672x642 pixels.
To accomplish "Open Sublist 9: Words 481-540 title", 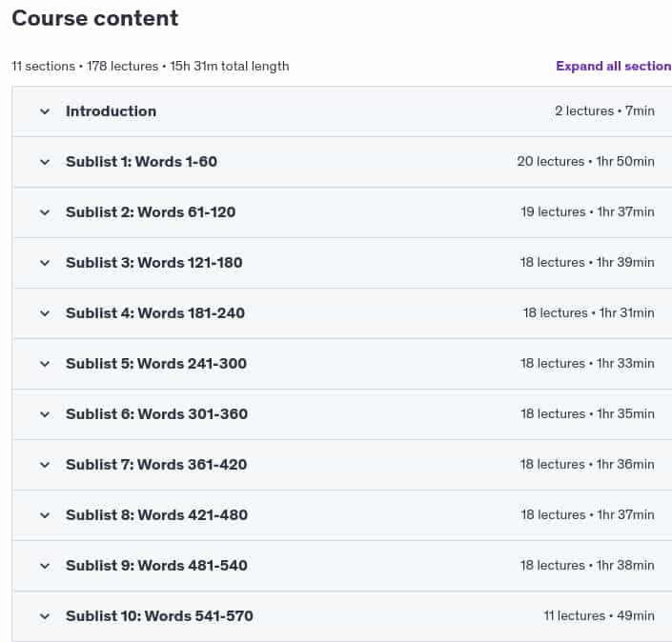I will pos(156,566).
